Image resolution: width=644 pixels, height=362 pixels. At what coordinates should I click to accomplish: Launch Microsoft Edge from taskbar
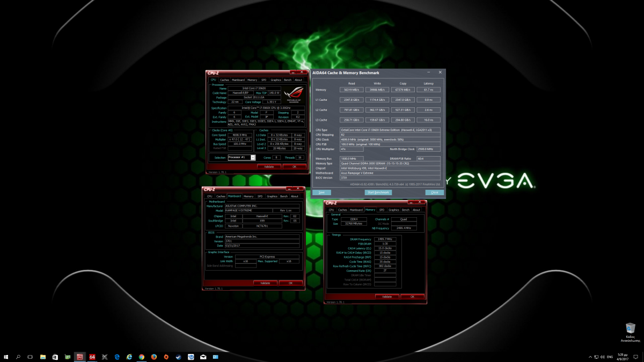(x=117, y=357)
